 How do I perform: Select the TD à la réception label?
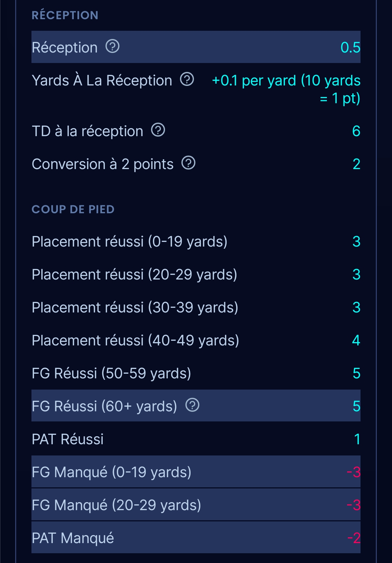click(x=88, y=131)
